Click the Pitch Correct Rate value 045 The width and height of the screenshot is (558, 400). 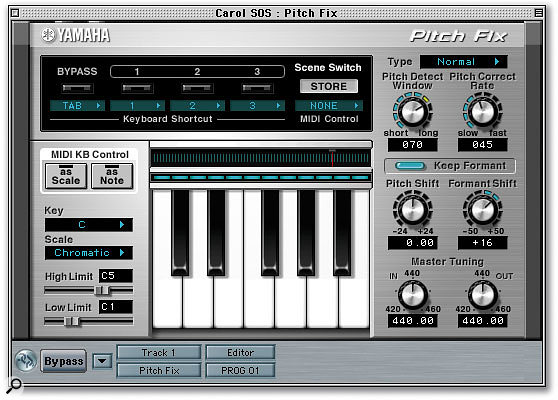coord(482,145)
